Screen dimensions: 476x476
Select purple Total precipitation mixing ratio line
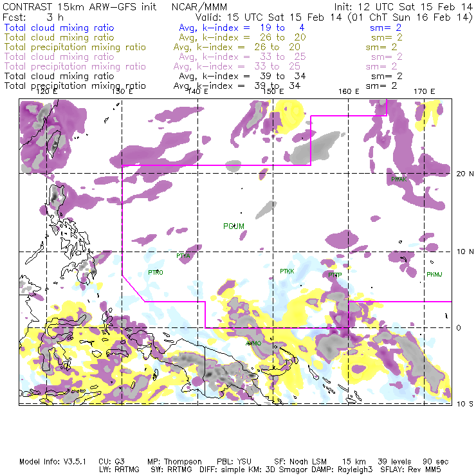[x=75, y=66]
